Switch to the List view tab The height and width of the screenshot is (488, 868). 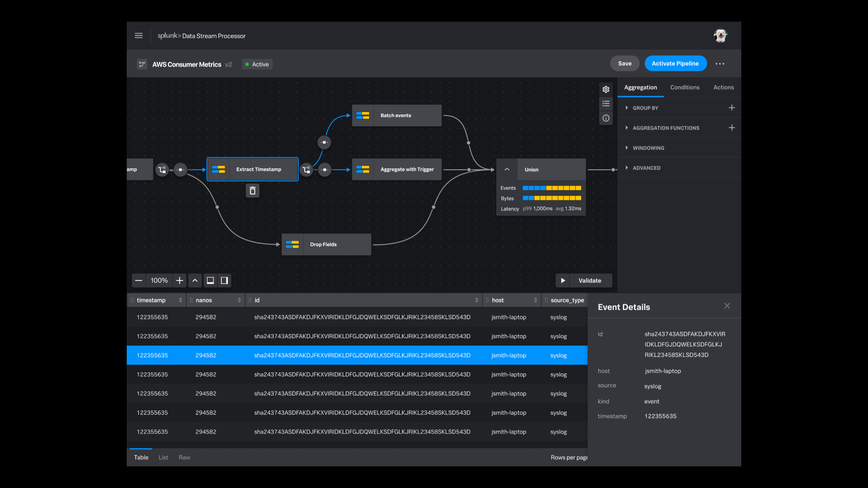tap(163, 457)
